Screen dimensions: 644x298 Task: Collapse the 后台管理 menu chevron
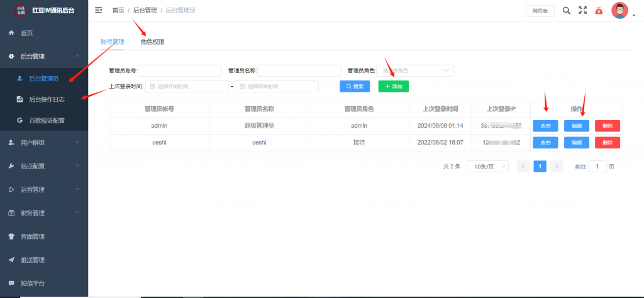click(77, 56)
